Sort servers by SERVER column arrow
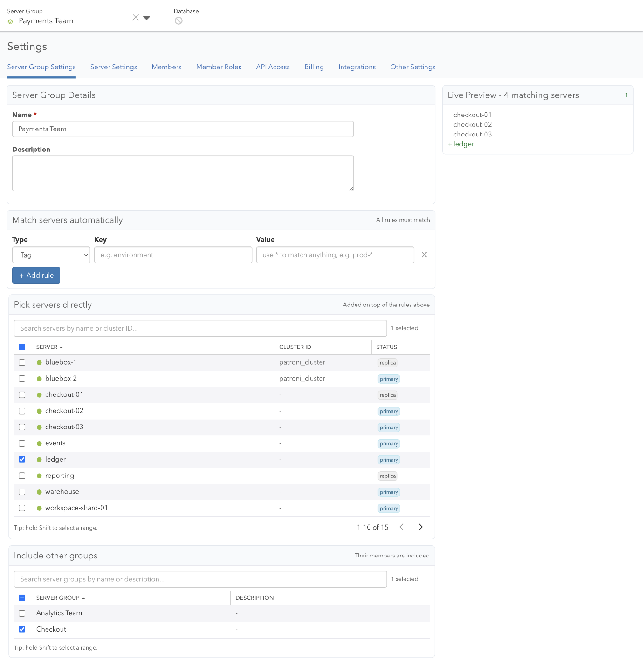Image resolution: width=644 pixels, height=666 pixels. tap(61, 347)
